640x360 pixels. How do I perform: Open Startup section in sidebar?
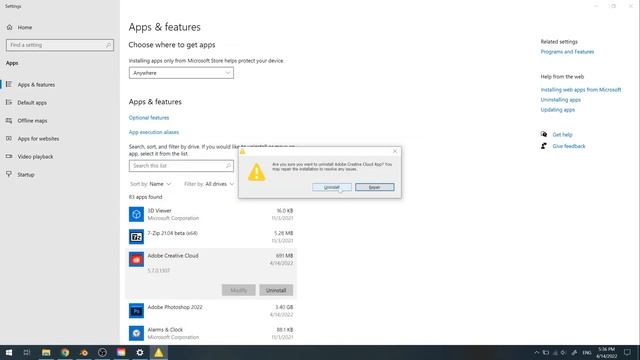click(x=26, y=174)
